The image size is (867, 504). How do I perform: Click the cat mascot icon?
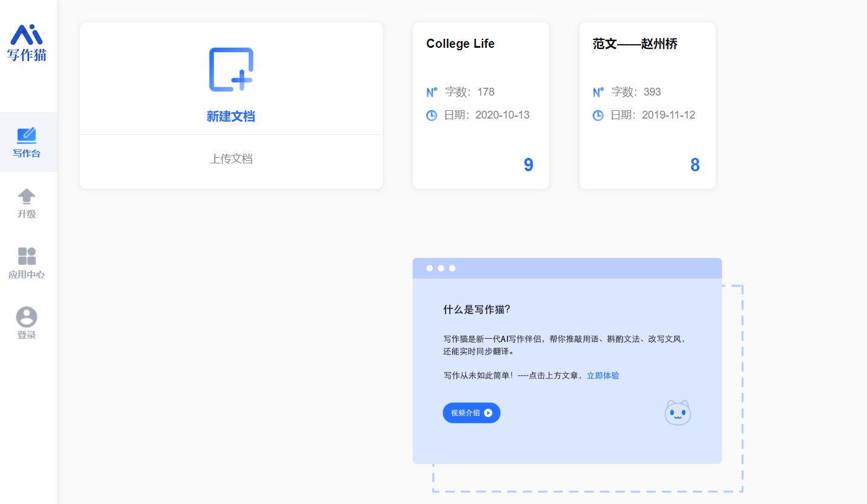pos(677,413)
